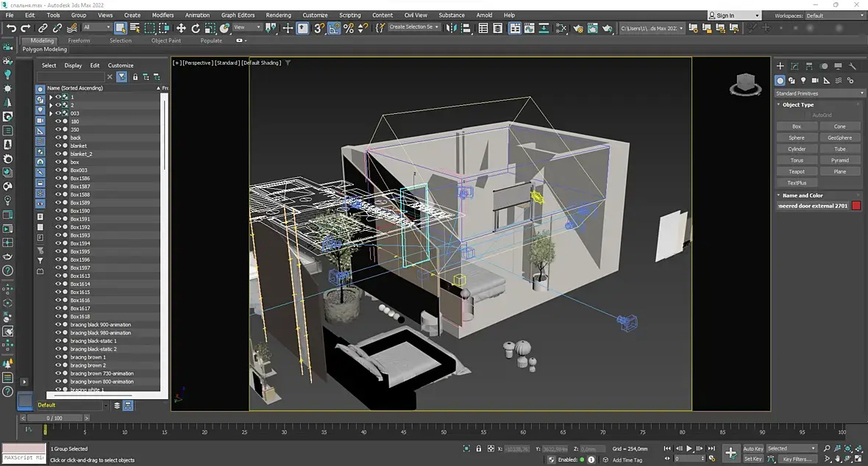The image size is (868, 466).
Task: Switch to the Freeform ribbon tab
Action: coord(79,40)
